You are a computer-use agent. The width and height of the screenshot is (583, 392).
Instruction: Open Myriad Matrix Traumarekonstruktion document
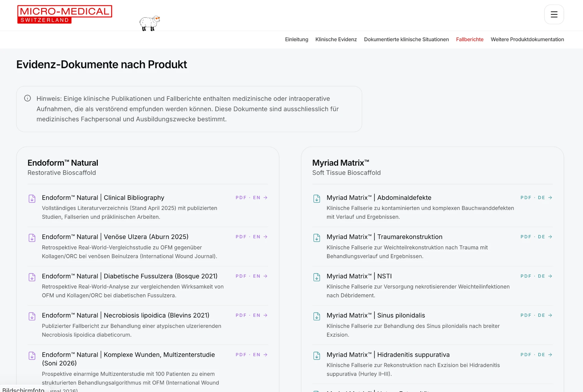tap(384, 237)
